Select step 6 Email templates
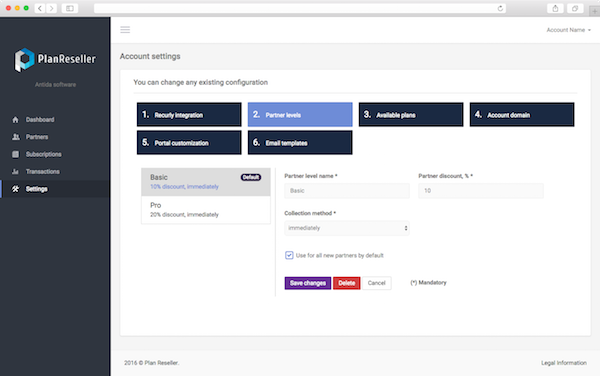 click(x=300, y=142)
